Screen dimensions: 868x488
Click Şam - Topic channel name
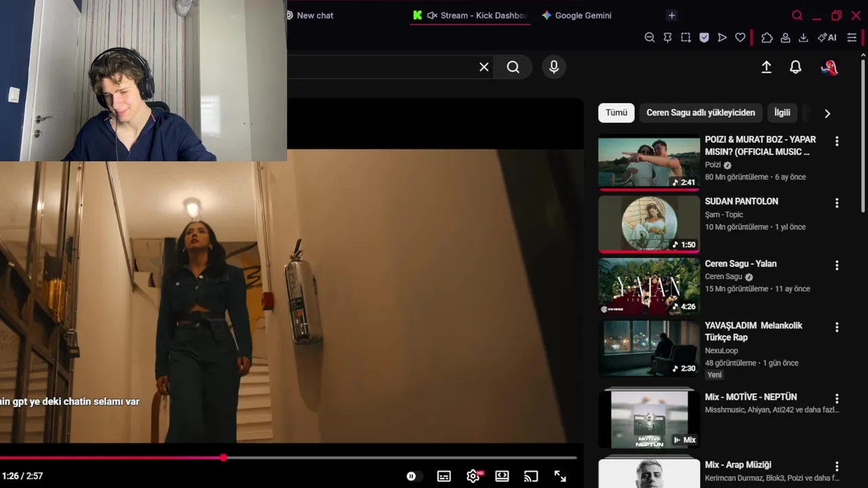pyautogui.click(x=724, y=214)
